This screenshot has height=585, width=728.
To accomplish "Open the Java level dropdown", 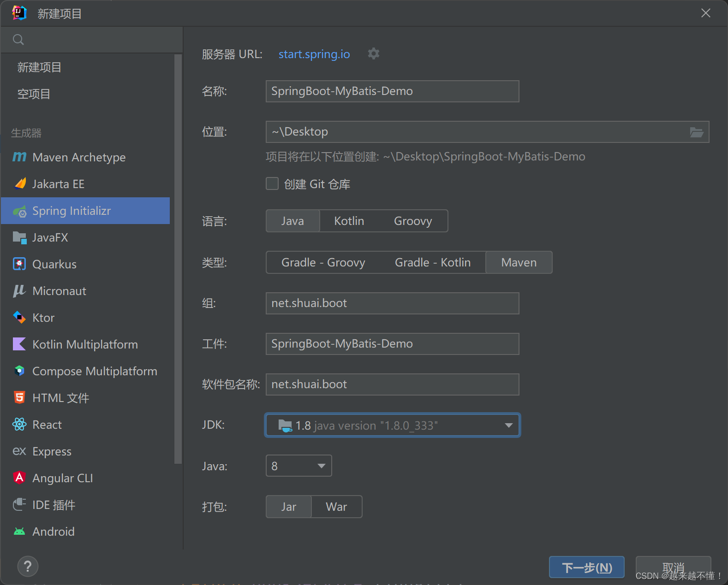I will click(299, 466).
